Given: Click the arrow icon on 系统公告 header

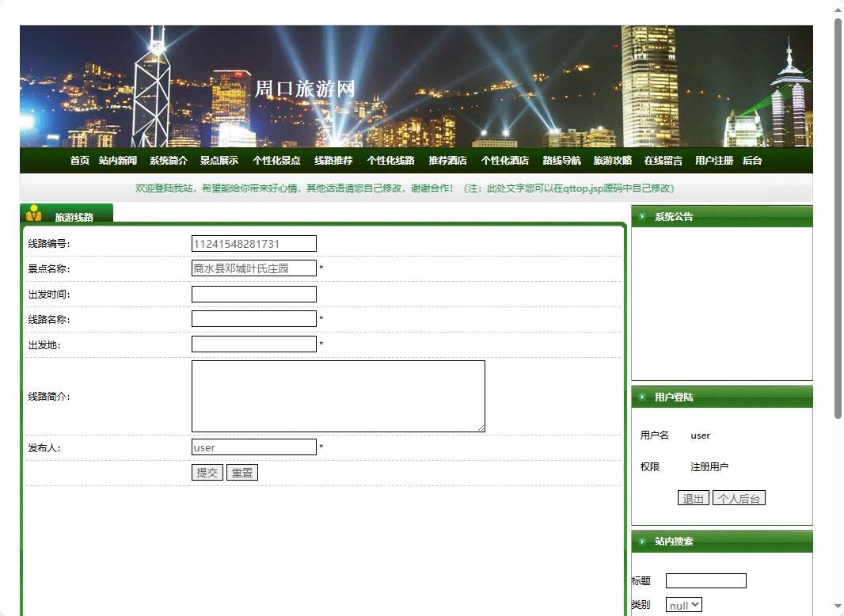Looking at the screenshot, I should click(642, 216).
